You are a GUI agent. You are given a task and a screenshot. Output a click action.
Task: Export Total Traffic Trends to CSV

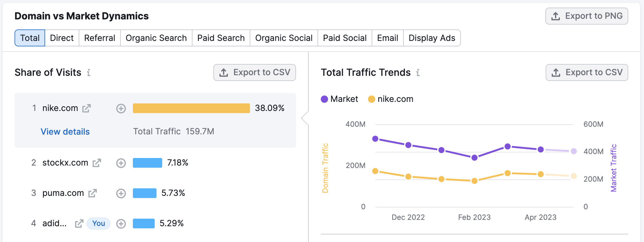(x=587, y=72)
